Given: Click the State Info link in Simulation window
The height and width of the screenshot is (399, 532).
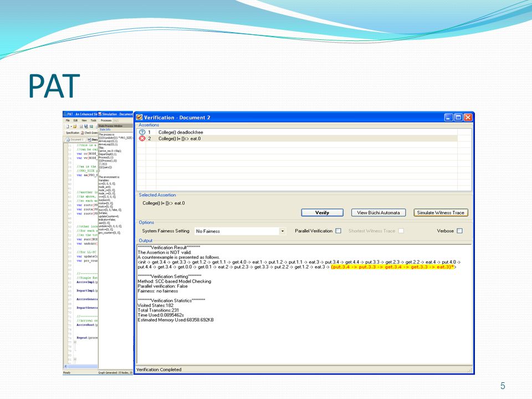Looking at the screenshot, I should click(105, 130).
